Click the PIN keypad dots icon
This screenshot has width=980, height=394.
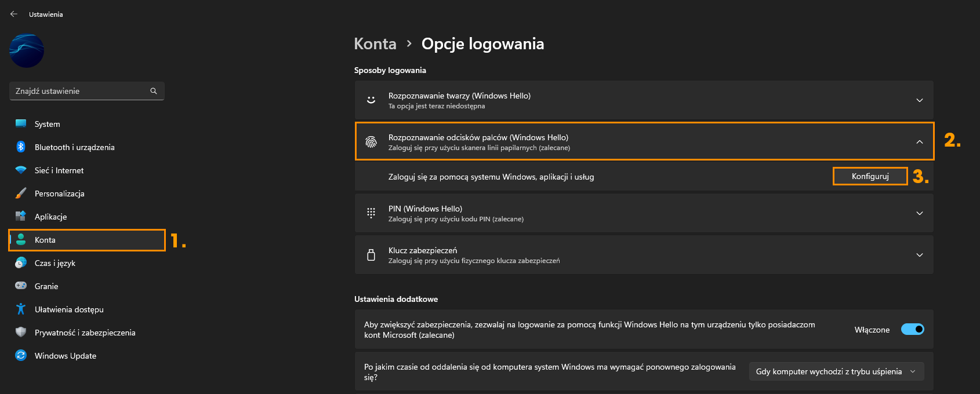click(371, 213)
